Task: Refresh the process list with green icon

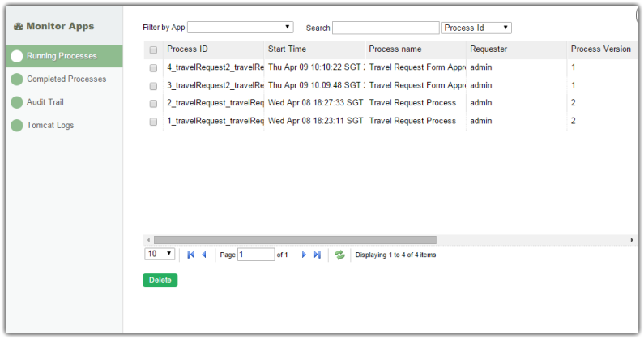Action: (x=340, y=255)
